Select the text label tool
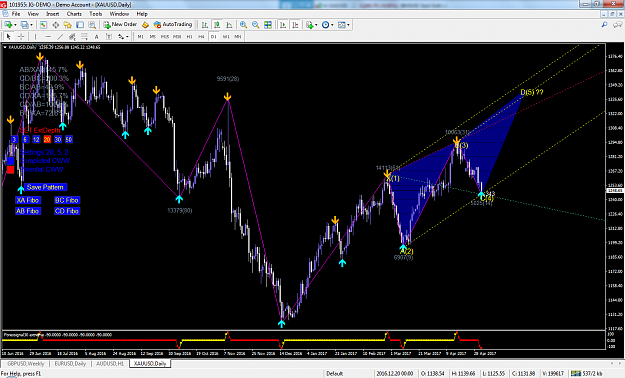The width and height of the screenshot is (625, 378). tap(108, 36)
